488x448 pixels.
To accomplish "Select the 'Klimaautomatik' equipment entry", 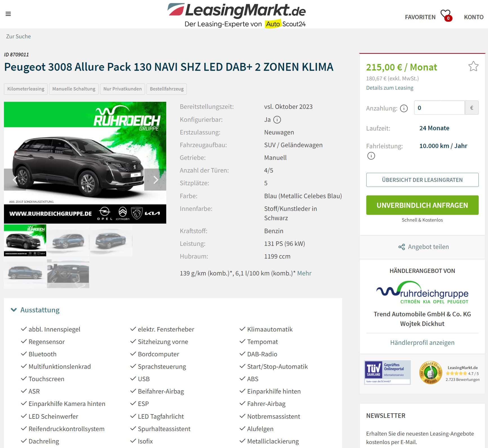I will pyautogui.click(x=270, y=329).
